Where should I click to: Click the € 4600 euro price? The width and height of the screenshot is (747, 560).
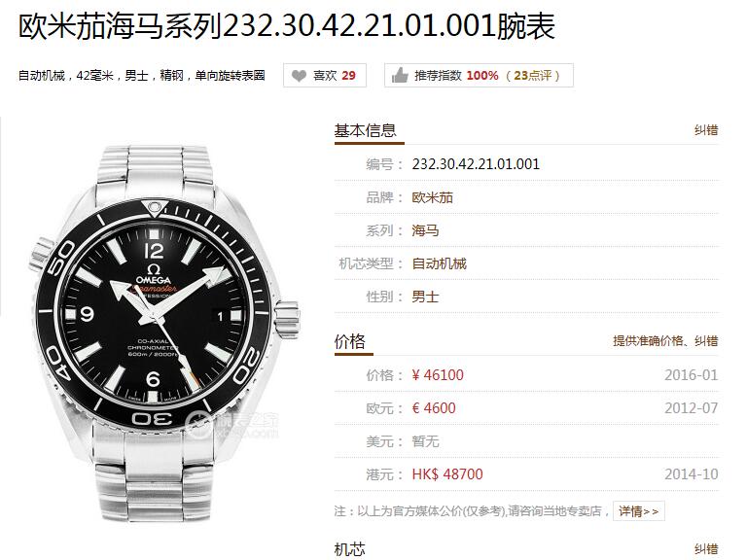[434, 408]
